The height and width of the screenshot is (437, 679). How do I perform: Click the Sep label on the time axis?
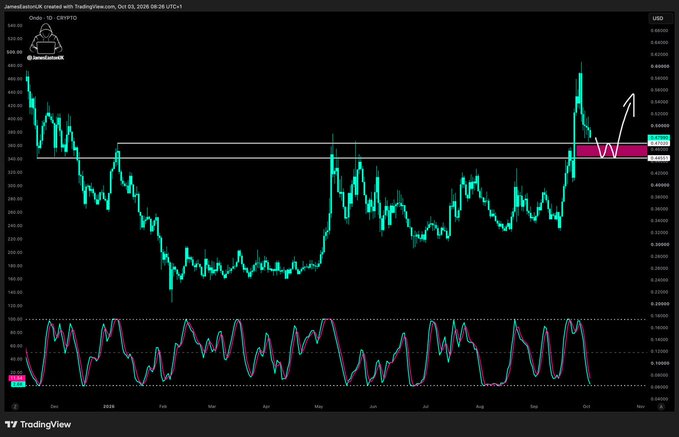pyautogui.click(x=534, y=407)
